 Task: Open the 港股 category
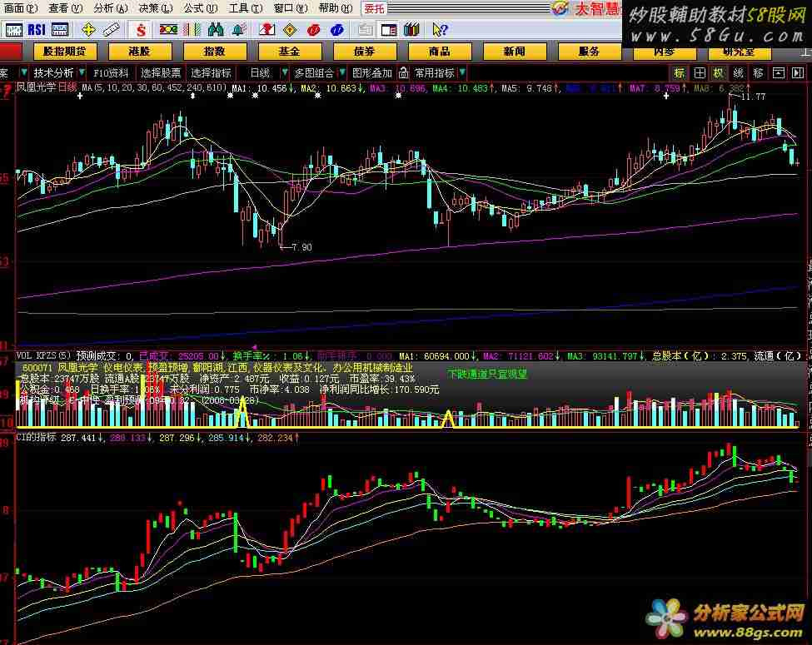(x=141, y=52)
